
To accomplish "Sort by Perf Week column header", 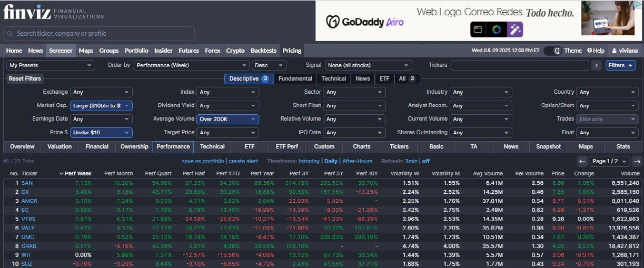I will [x=75, y=173].
